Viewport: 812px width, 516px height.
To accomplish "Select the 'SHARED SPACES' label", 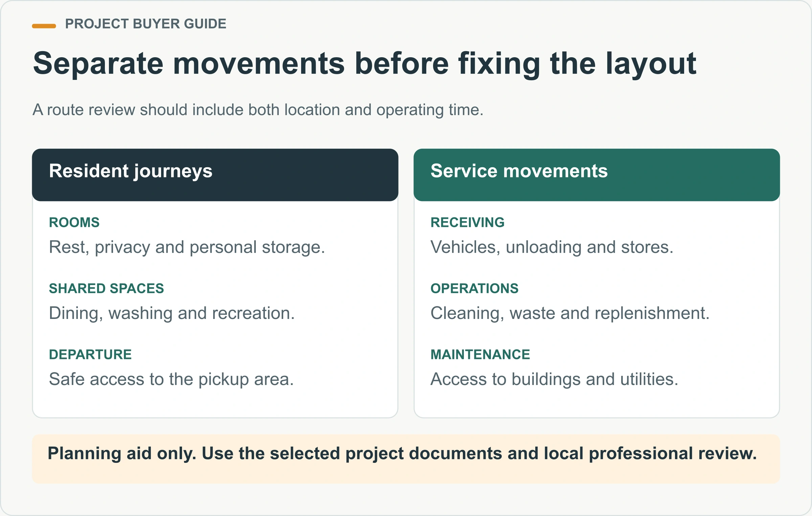I will pyautogui.click(x=107, y=288).
